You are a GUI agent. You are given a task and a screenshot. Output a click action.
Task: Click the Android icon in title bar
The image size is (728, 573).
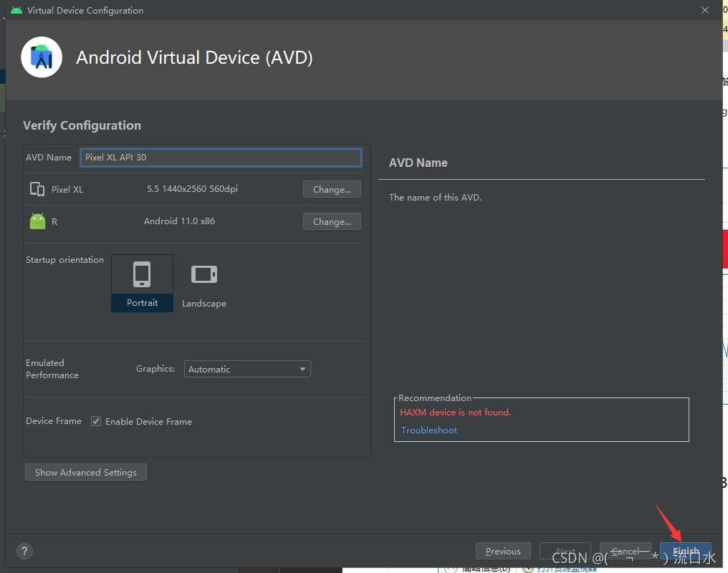[16, 10]
